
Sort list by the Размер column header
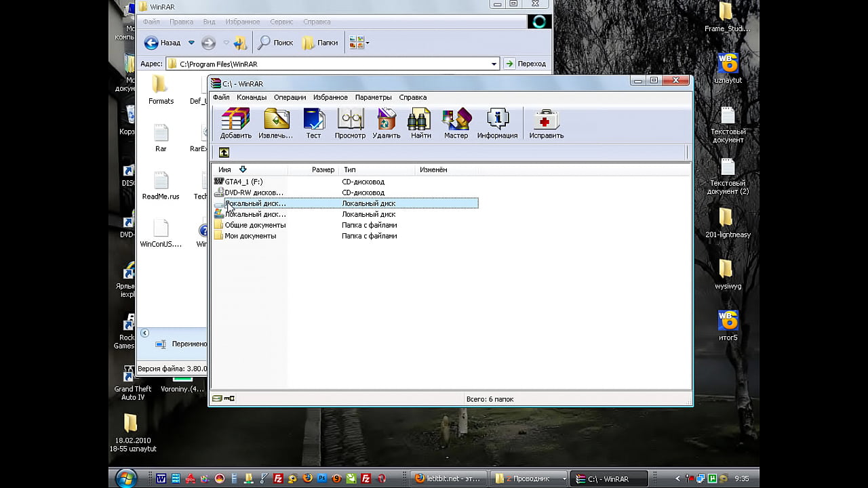(323, 169)
